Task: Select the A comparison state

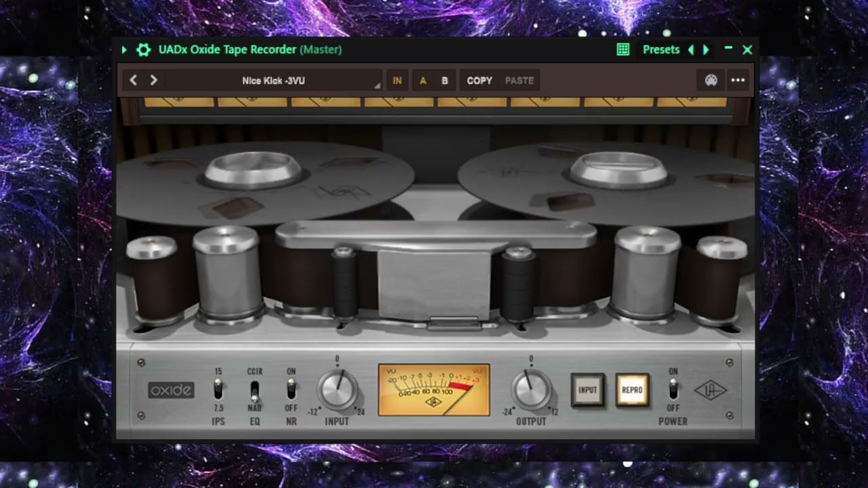Action: 423,81
